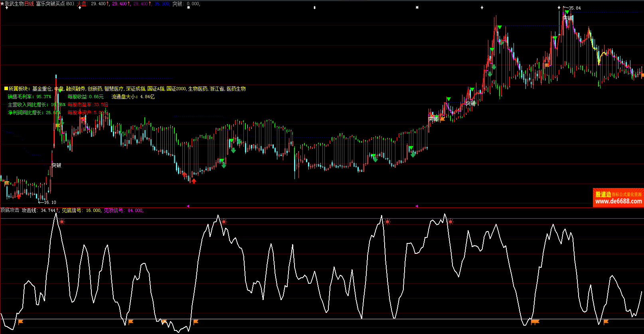
Task: Switch the 日线 period label
Action: coord(29,4)
